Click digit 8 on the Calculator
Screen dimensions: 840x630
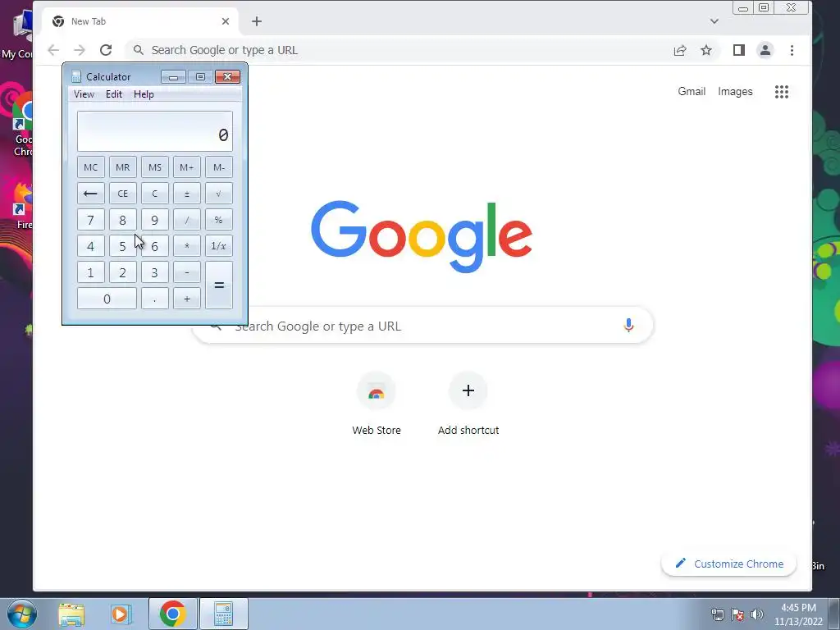point(123,220)
